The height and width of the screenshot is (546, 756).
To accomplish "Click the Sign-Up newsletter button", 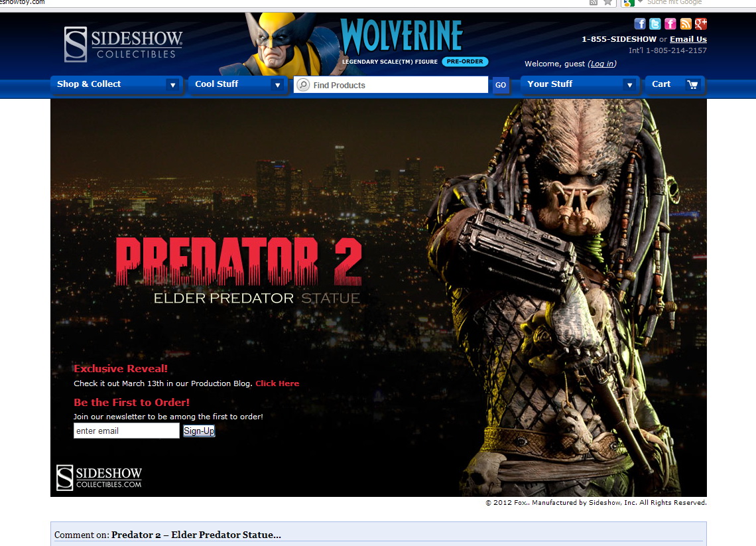I will (199, 431).
